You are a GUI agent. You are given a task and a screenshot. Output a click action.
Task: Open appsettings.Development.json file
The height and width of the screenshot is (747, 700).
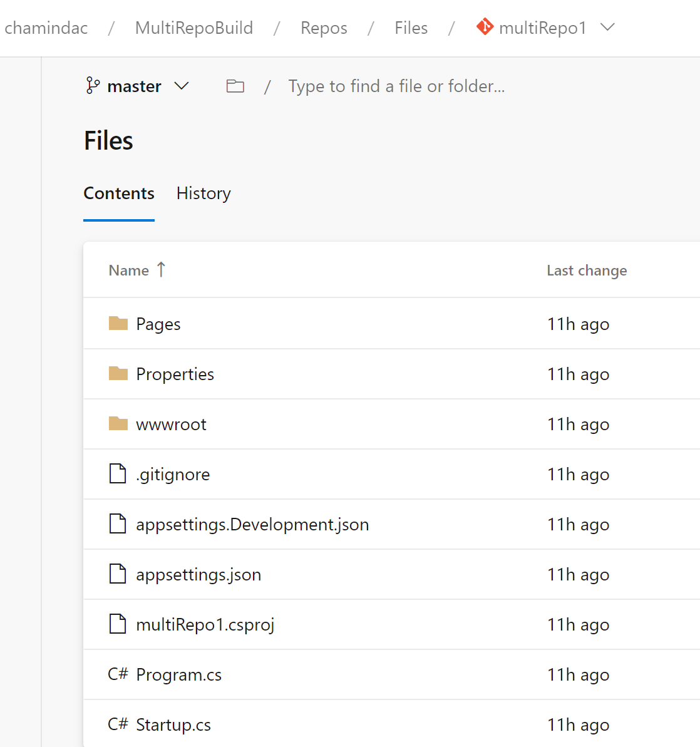pos(252,524)
